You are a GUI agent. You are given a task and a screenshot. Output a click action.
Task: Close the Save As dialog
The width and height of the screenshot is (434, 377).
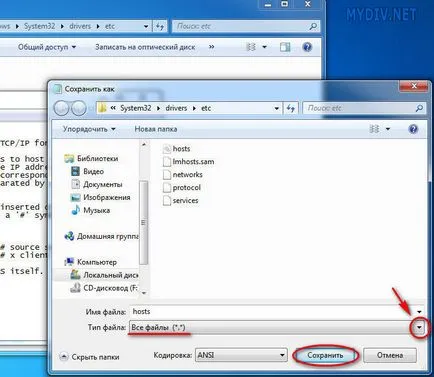(x=414, y=86)
